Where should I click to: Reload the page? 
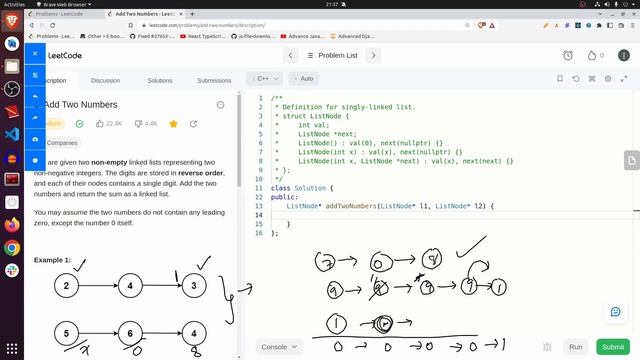pos(53,25)
